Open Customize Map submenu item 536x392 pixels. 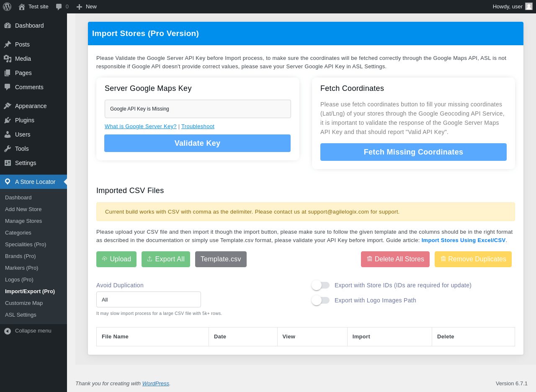[x=33, y=303]
